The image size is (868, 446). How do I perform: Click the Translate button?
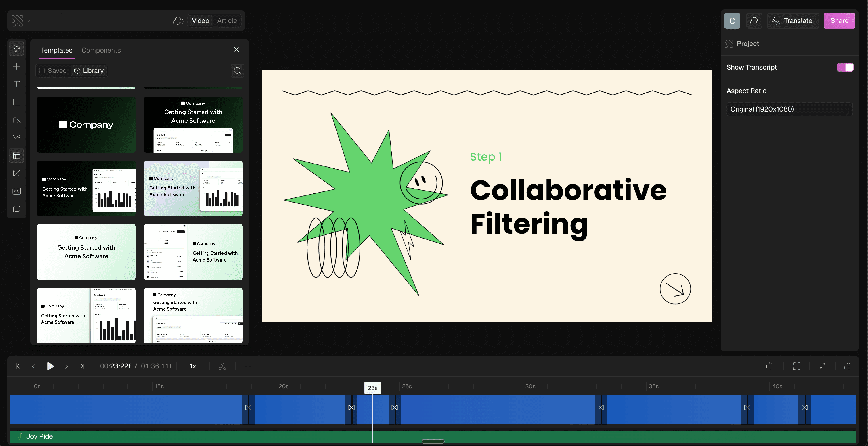[x=792, y=21]
